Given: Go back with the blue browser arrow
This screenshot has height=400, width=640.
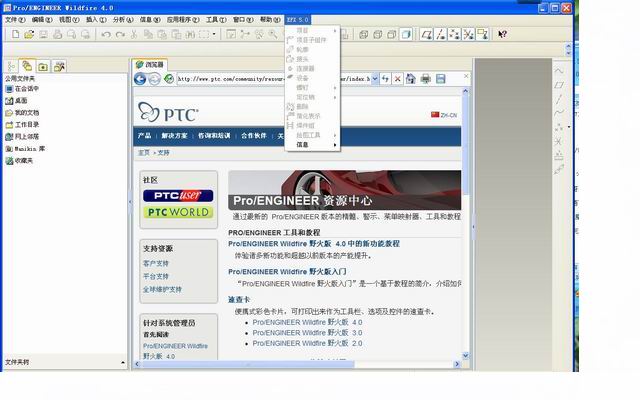Looking at the screenshot, I should click(140, 79).
